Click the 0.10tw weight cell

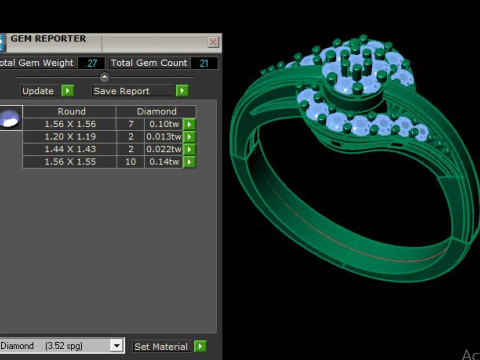[x=164, y=124]
